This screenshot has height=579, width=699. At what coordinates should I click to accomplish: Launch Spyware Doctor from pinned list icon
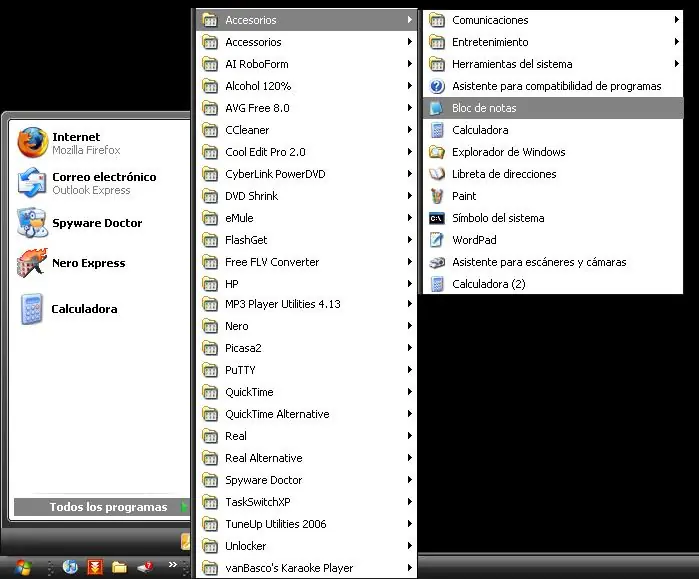tap(32, 222)
